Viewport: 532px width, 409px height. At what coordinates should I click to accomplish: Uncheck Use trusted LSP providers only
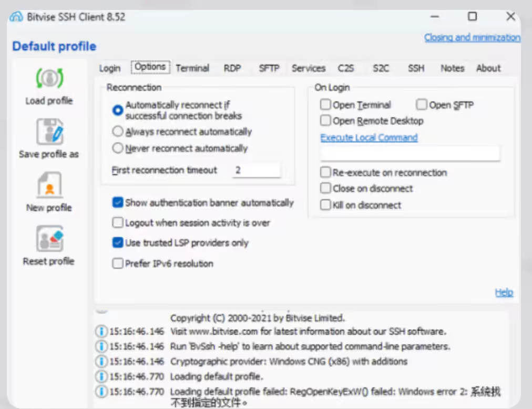(118, 243)
